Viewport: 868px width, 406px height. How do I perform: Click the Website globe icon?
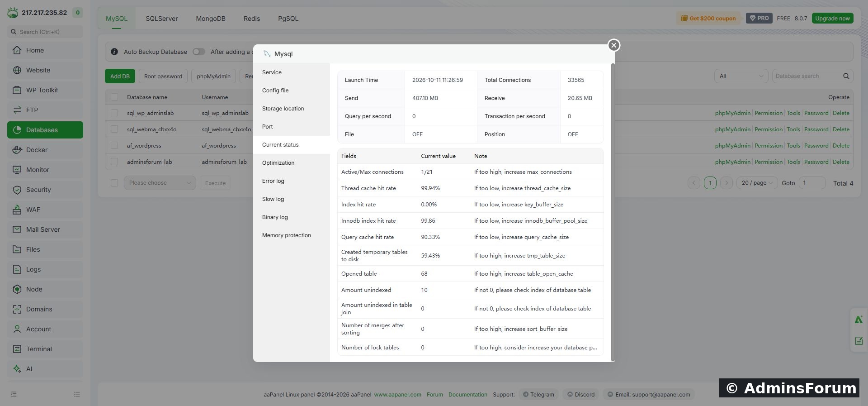(x=17, y=70)
